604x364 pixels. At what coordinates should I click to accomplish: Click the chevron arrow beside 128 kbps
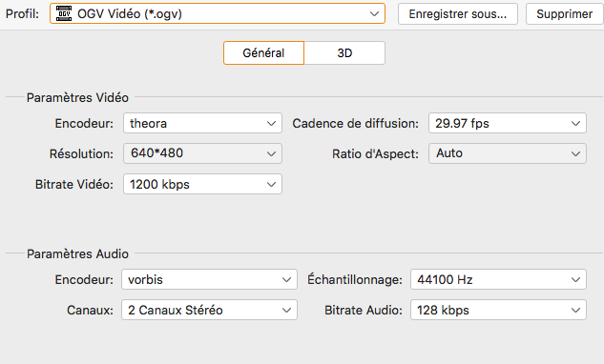(575, 310)
